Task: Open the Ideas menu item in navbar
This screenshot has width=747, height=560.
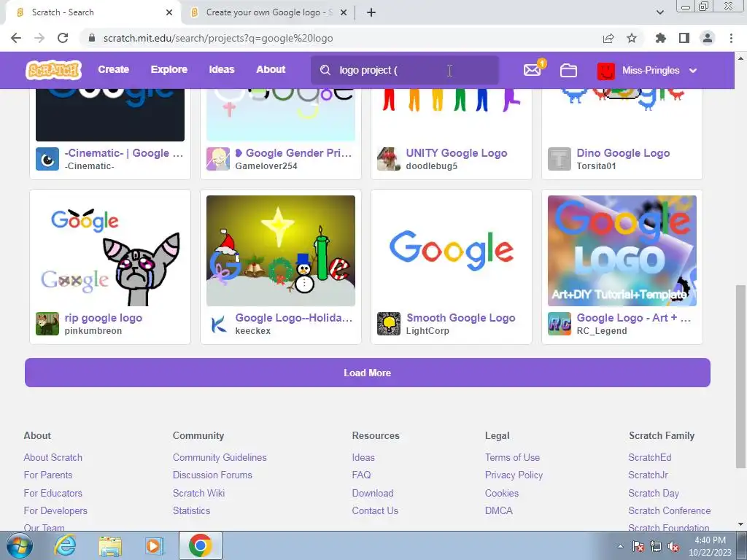Action: 222,69
